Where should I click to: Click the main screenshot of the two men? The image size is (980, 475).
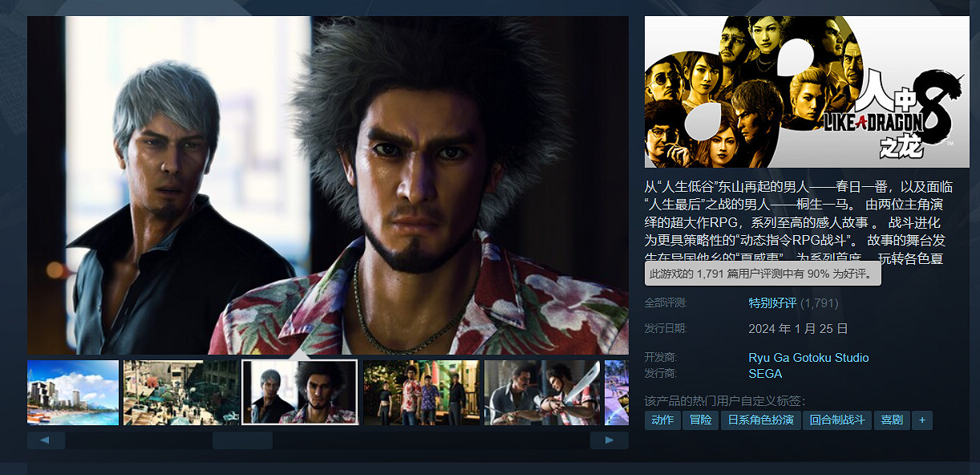click(328, 185)
